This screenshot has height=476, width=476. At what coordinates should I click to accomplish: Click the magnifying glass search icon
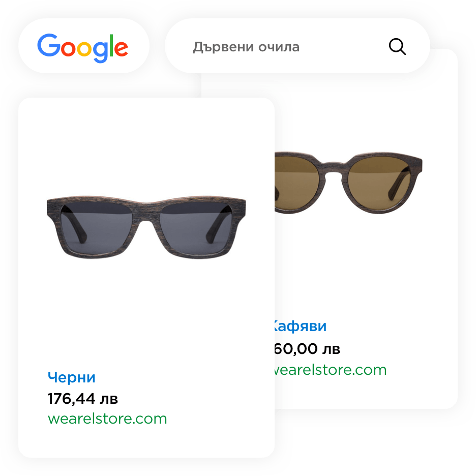[397, 46]
